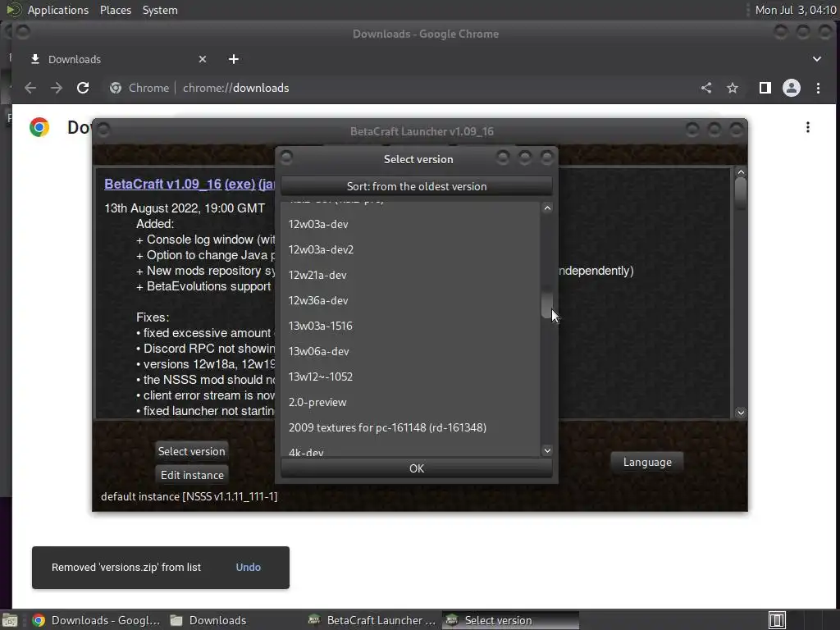840x630 pixels.
Task: Click changelog scrollbar up arrow in launcher
Action: [741, 172]
